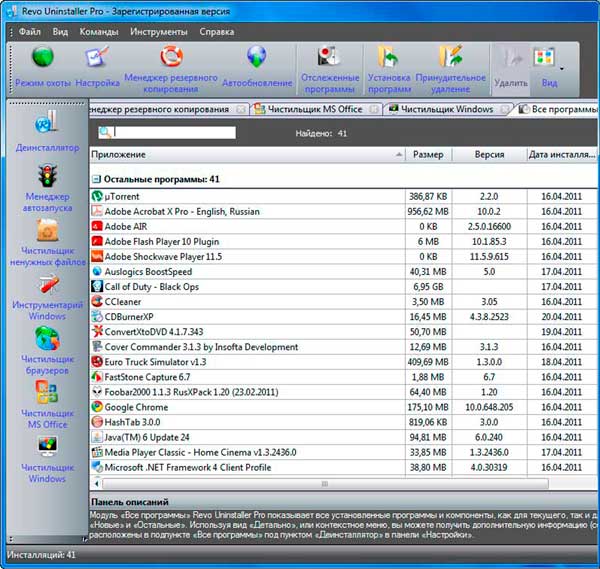Launch the Автообновление globe tool
Viewport: 600px width, 569px height.
coord(257,68)
